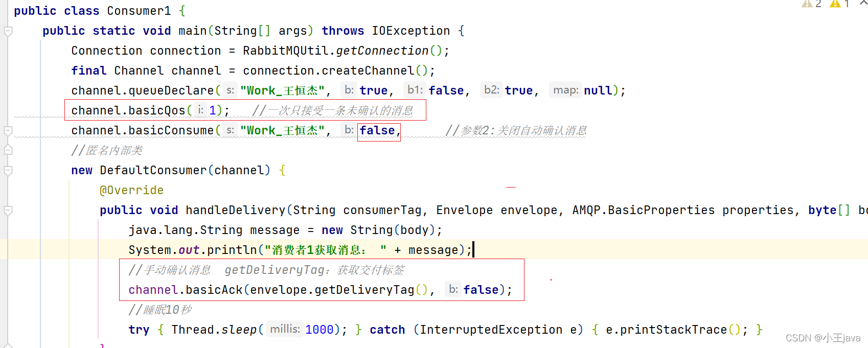Click the b2: parameter hint
Viewport: 868px width, 348px height.
click(491, 90)
